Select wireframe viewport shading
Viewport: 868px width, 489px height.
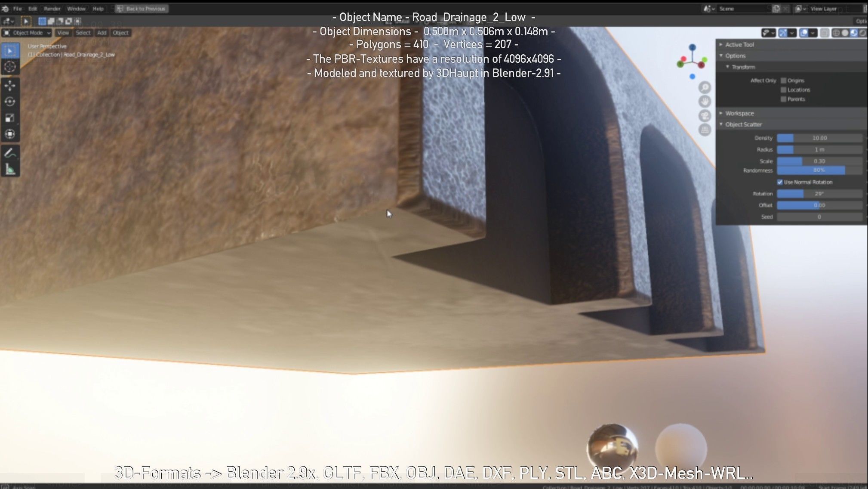tap(836, 33)
